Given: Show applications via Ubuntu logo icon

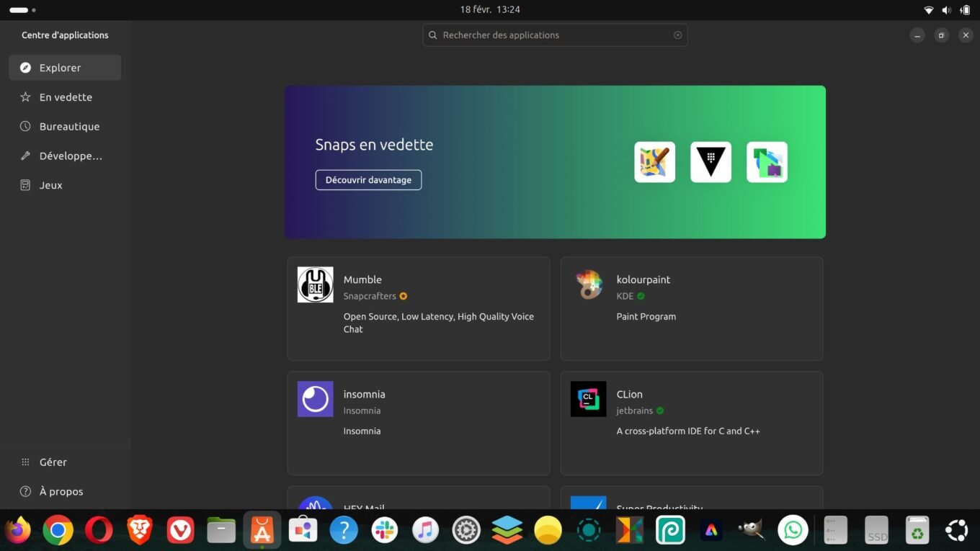Looking at the screenshot, I should tap(957, 531).
